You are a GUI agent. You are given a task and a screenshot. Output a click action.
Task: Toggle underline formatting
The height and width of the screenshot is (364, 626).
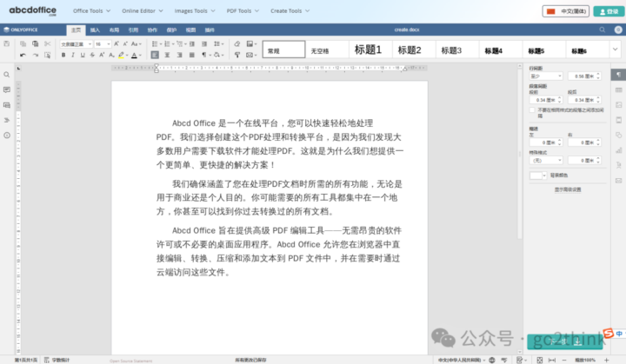click(83, 55)
